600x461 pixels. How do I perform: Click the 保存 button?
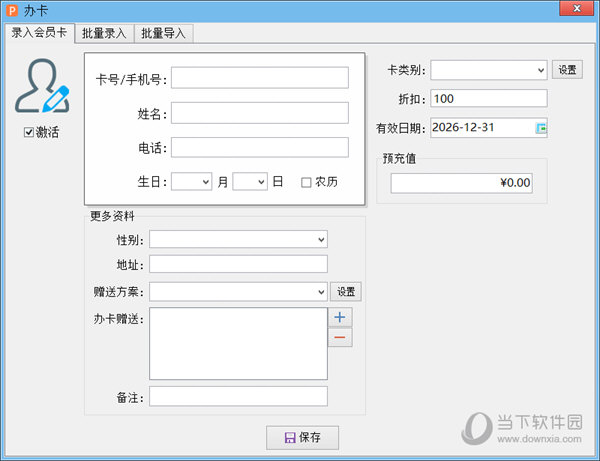[x=302, y=438]
